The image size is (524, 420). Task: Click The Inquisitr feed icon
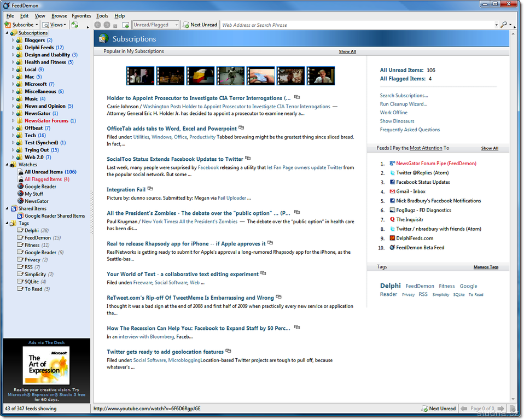[x=392, y=219]
